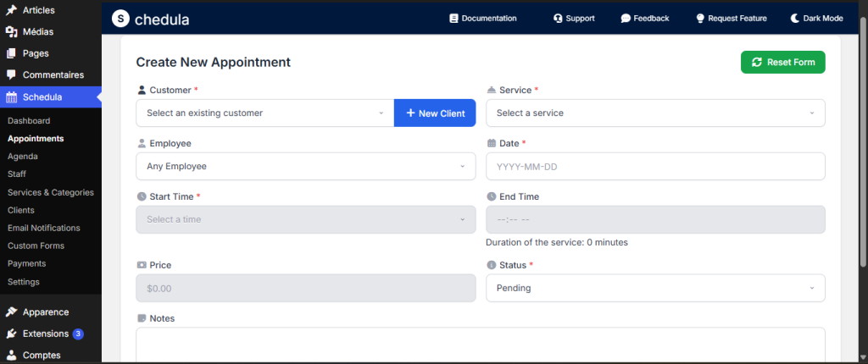Click the Médias icon in sidebar

(11, 32)
